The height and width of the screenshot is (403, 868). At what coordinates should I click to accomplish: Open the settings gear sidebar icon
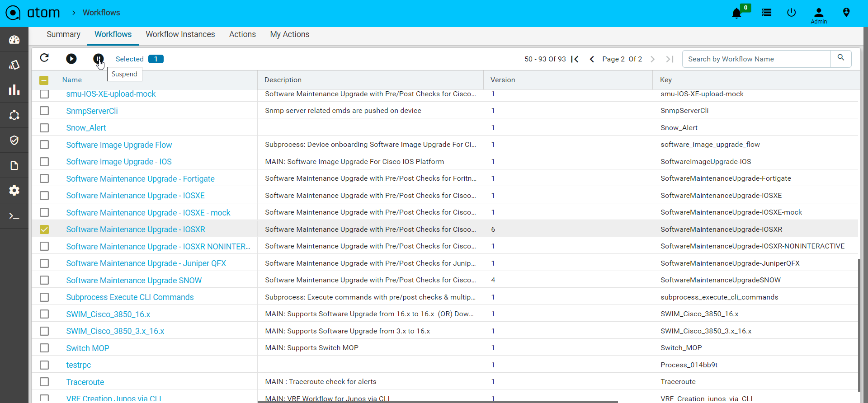click(x=14, y=191)
